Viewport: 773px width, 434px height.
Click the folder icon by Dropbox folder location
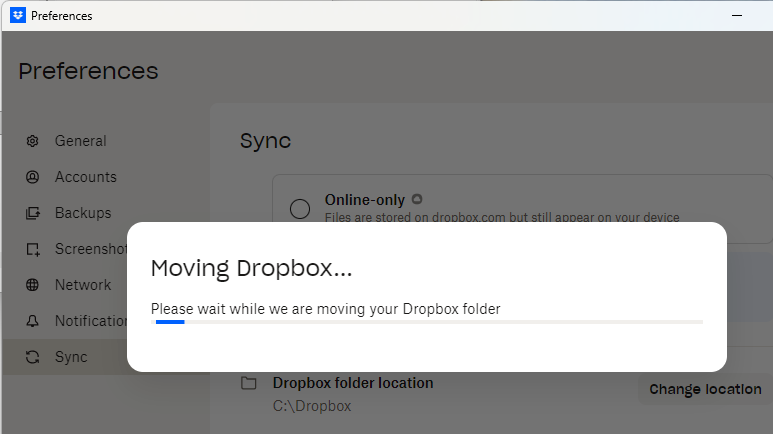click(249, 384)
